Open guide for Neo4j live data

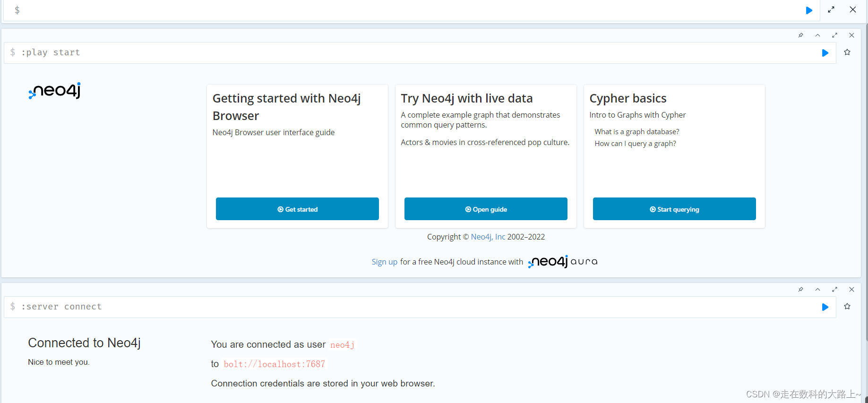point(486,209)
